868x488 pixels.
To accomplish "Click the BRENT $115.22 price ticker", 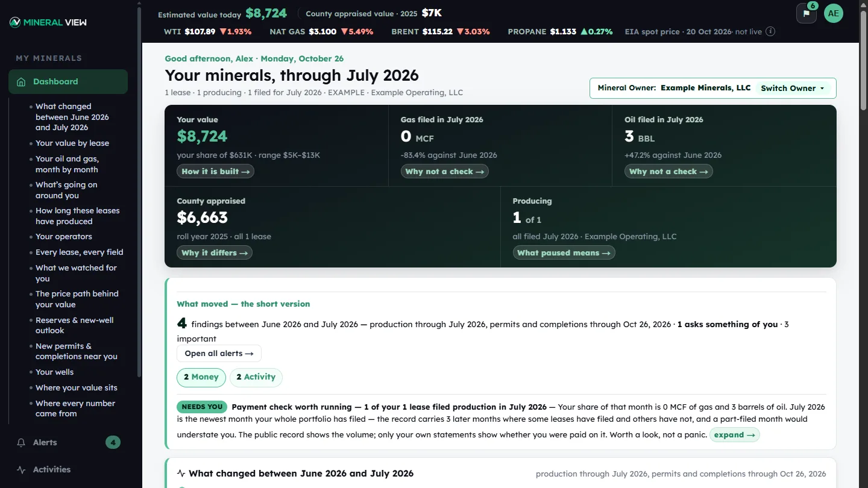I will click(441, 32).
